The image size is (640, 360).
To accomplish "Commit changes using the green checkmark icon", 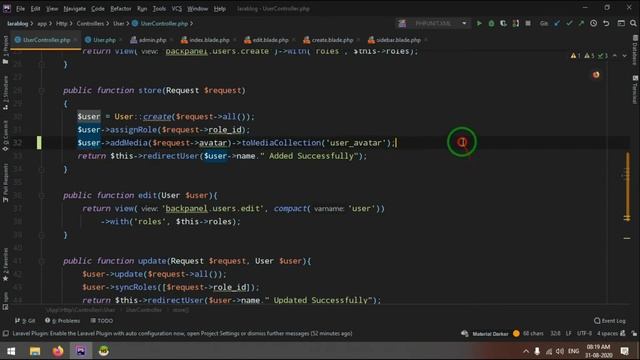I will coord(569,24).
